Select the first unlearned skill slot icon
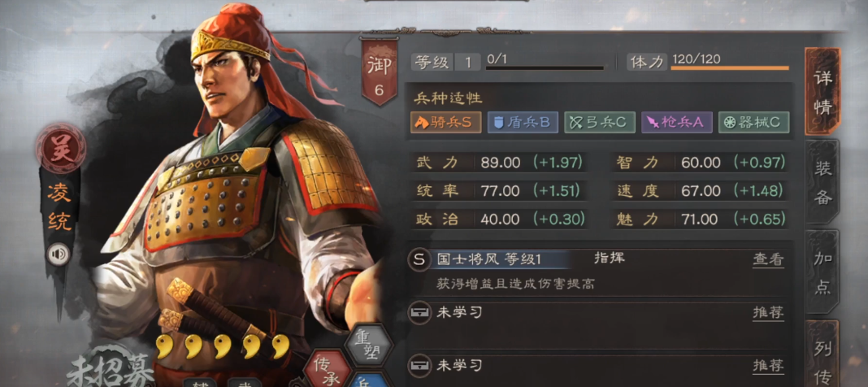 419,313
